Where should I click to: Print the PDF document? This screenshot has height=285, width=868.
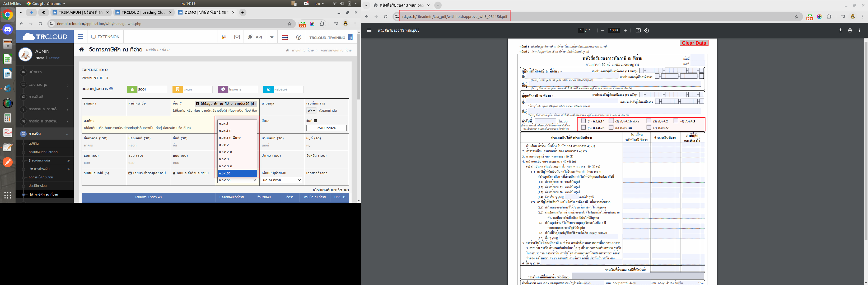850,30
